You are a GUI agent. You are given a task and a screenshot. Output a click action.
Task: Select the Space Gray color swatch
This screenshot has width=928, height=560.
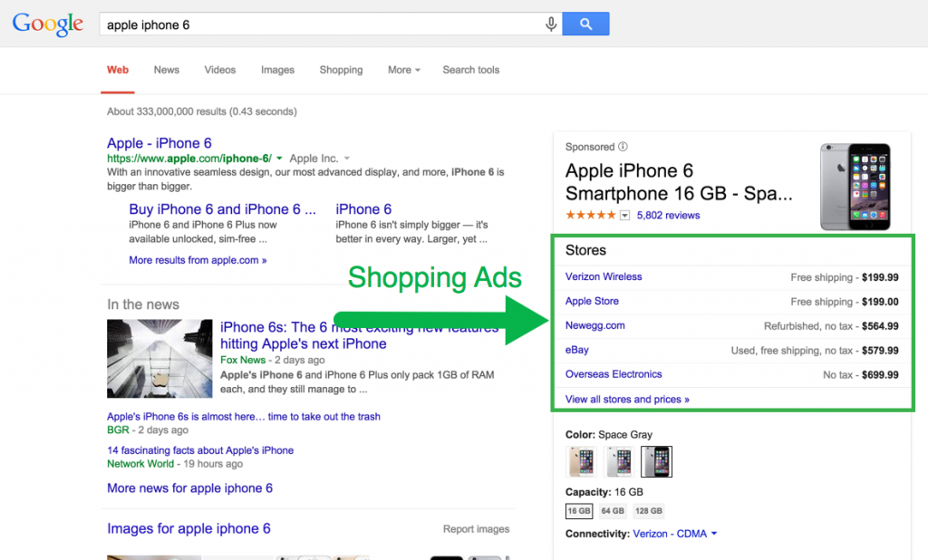point(656,462)
